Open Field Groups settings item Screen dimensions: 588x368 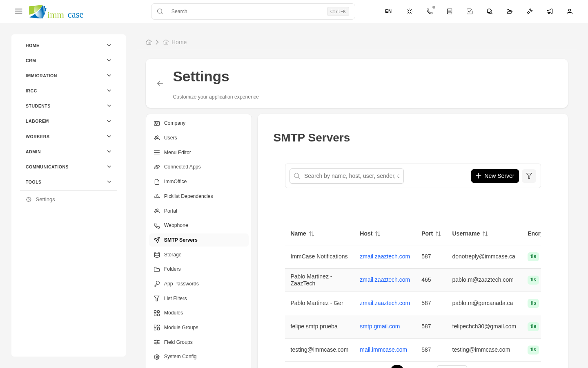(x=199, y=342)
